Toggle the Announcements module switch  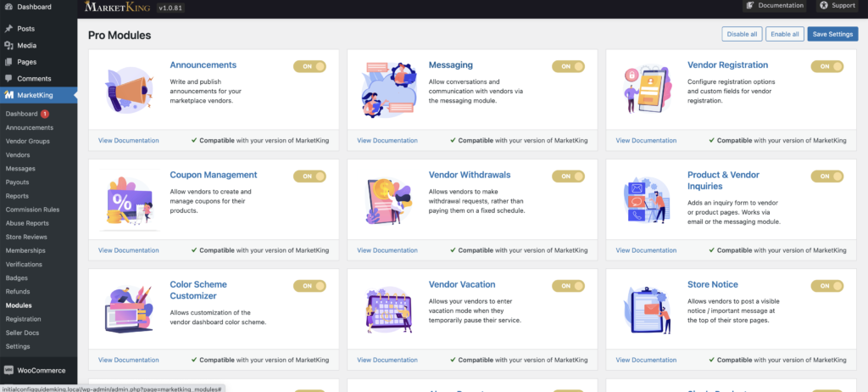point(309,66)
